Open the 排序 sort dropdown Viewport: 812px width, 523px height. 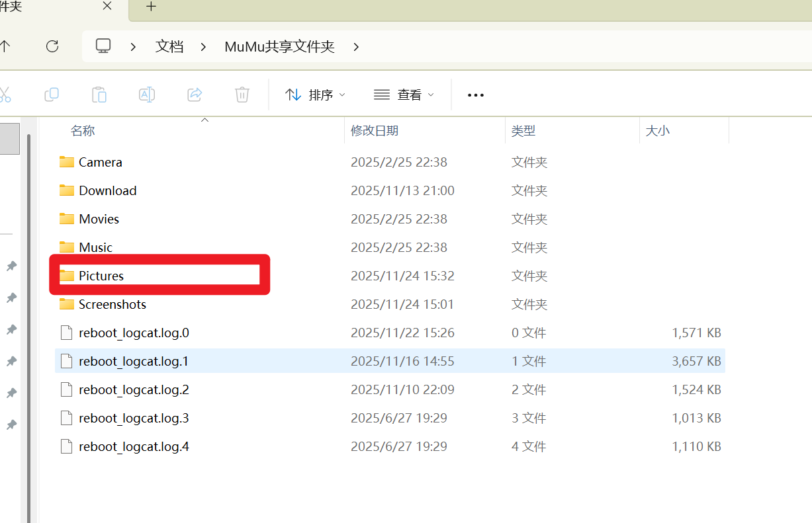315,95
